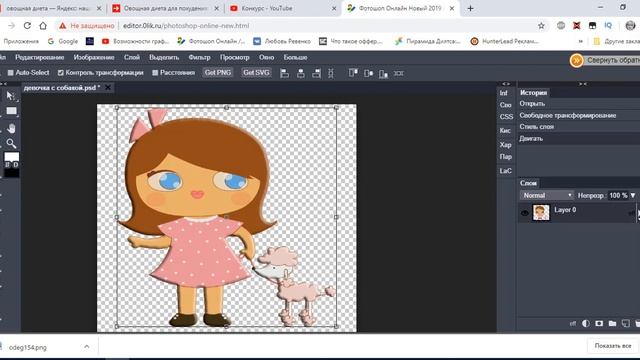This screenshot has width=640, height=360.
Task: Open the Больше menu
Action: tap(295, 58)
